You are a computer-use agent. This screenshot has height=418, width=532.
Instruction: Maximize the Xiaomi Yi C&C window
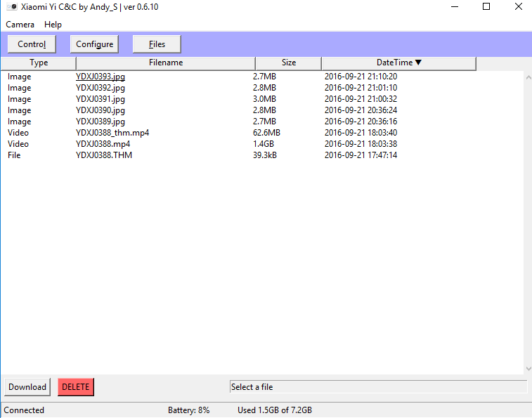486,7
